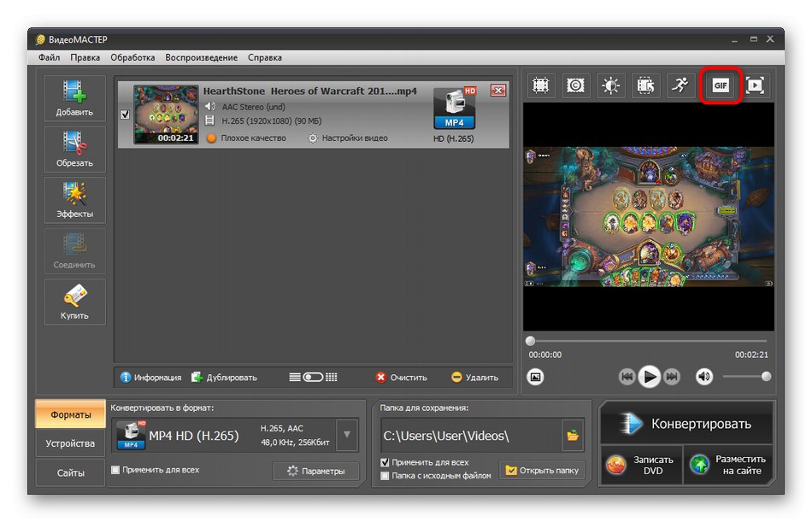
Task: Open the brightness adjustment icon above preview
Action: click(610, 85)
